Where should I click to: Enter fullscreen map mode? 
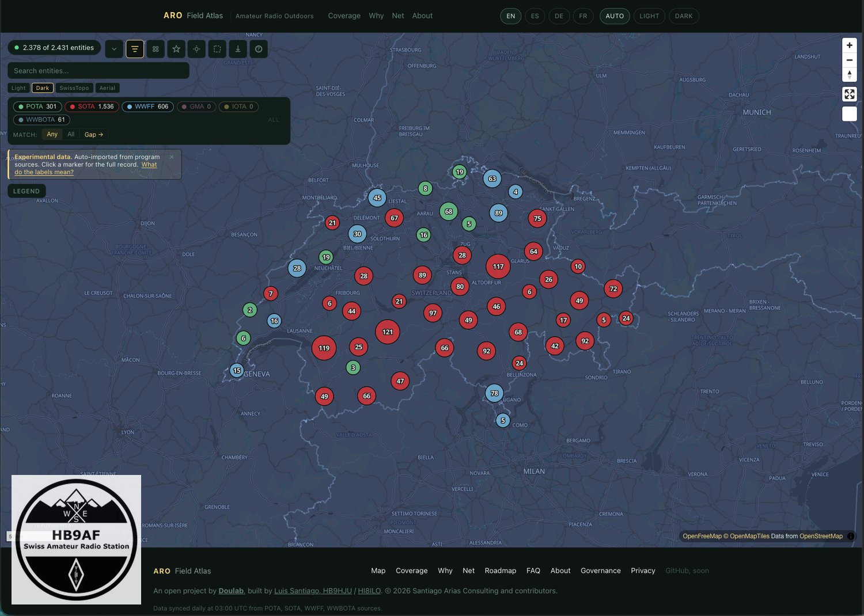pyautogui.click(x=850, y=94)
